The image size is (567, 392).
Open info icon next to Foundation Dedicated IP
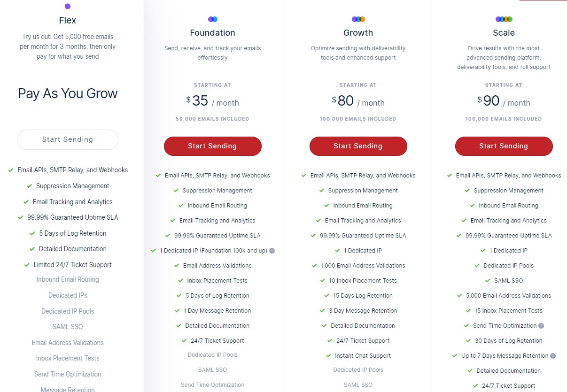pos(272,251)
